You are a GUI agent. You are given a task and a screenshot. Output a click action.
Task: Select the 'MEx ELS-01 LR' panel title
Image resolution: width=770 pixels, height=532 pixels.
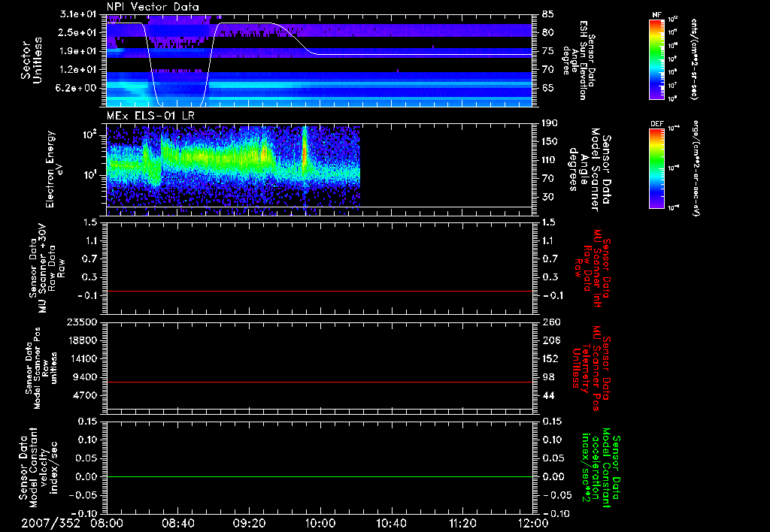pyautogui.click(x=150, y=116)
